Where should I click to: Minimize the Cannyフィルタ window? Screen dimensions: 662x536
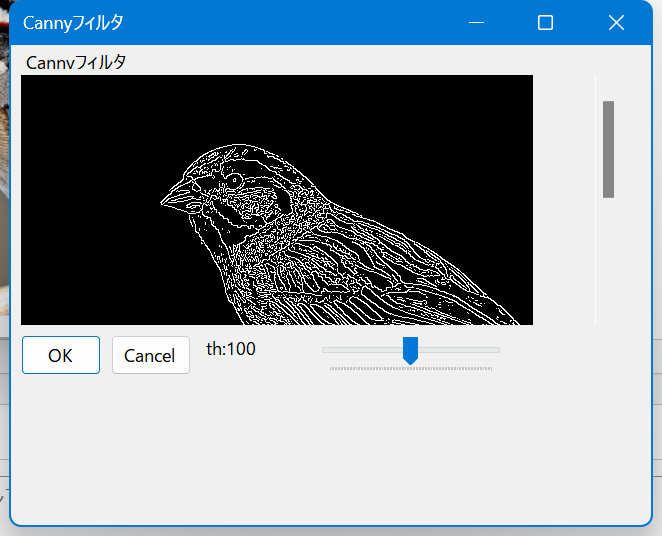point(477,23)
